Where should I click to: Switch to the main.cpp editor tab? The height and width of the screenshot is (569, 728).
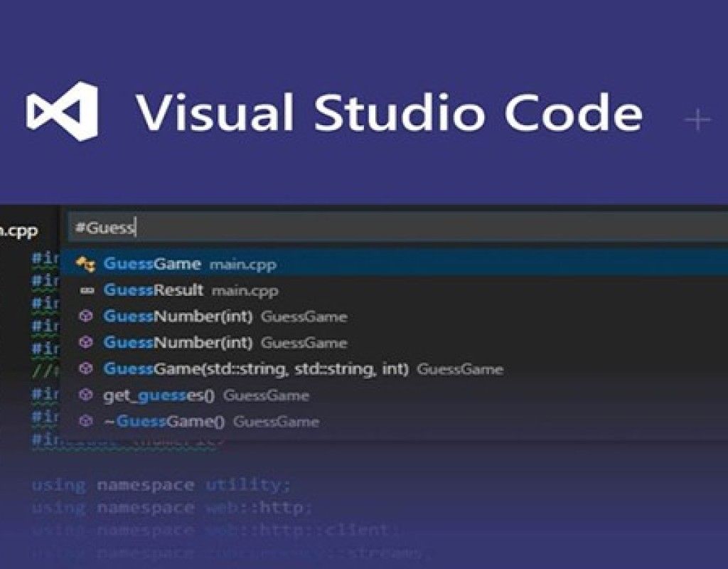(19, 230)
